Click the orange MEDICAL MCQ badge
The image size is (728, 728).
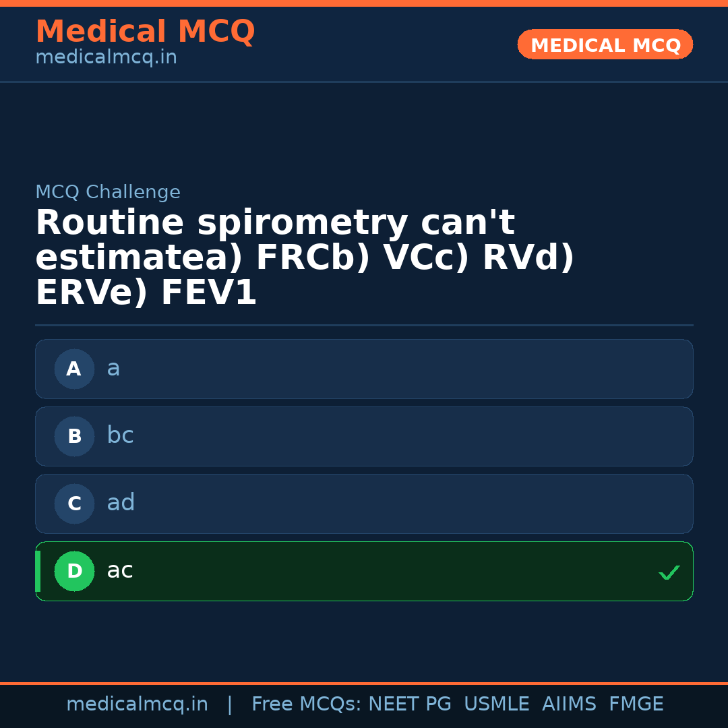(x=605, y=44)
